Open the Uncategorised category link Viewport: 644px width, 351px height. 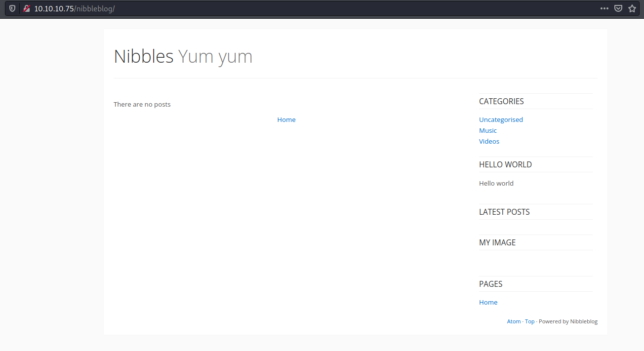pos(501,119)
